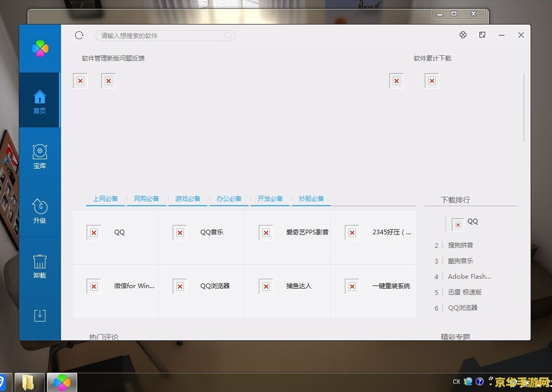Open the downloads icon in sidebar
The height and width of the screenshot is (392, 552).
coord(40,315)
